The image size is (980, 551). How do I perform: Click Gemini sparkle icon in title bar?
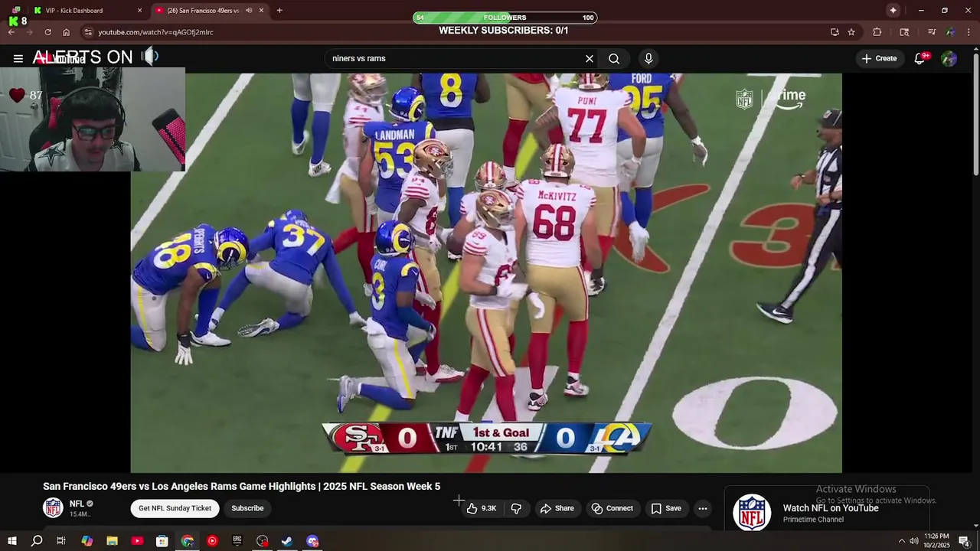pos(893,10)
